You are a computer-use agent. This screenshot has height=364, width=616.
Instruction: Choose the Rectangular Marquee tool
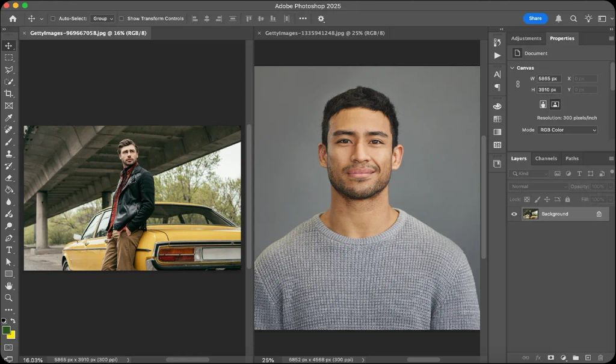(x=8, y=58)
